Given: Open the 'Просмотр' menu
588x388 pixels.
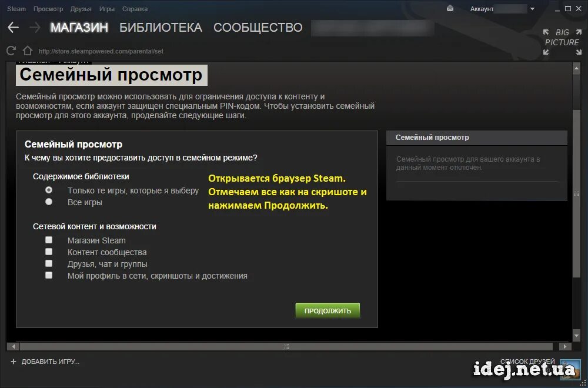Looking at the screenshot, I should coord(48,9).
